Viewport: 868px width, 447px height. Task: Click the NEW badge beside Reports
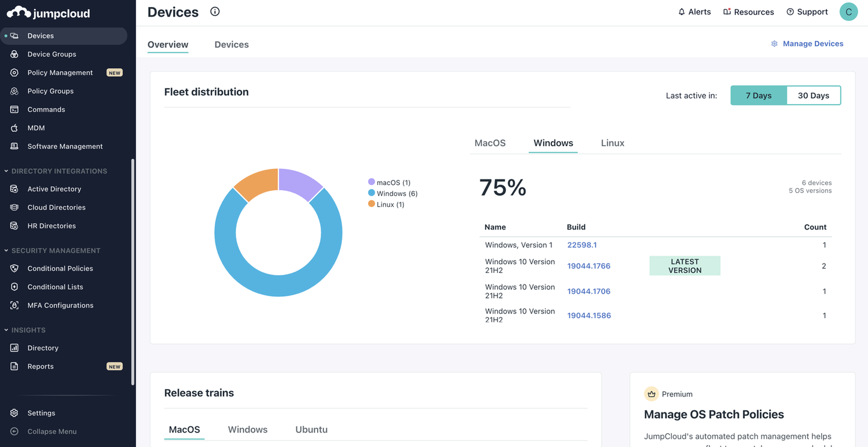(x=115, y=367)
